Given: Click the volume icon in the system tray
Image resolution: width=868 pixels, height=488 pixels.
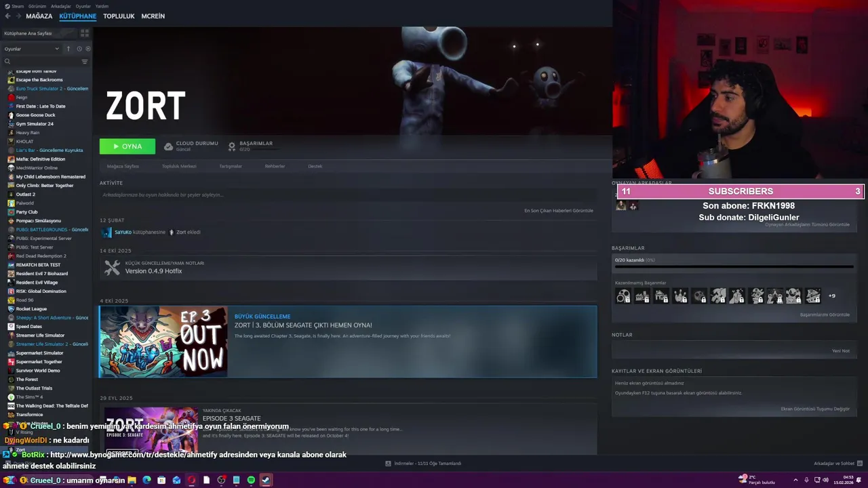Looking at the screenshot, I should pos(825,481).
